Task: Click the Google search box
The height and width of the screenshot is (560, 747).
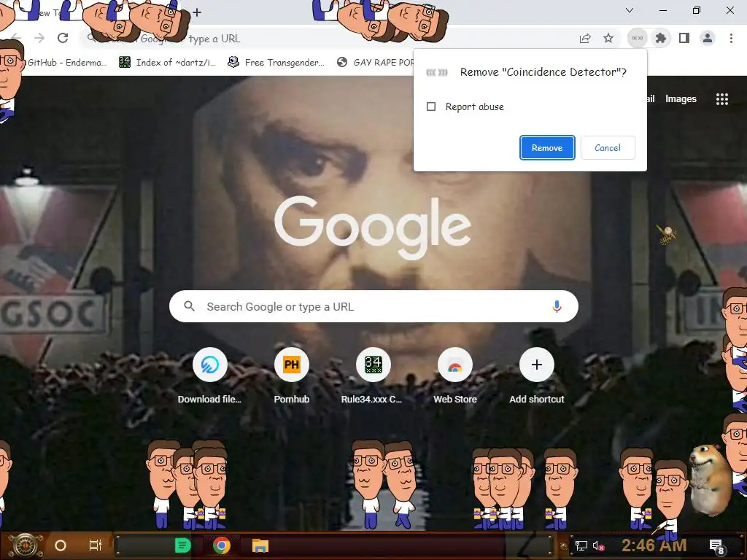Action: click(x=373, y=306)
